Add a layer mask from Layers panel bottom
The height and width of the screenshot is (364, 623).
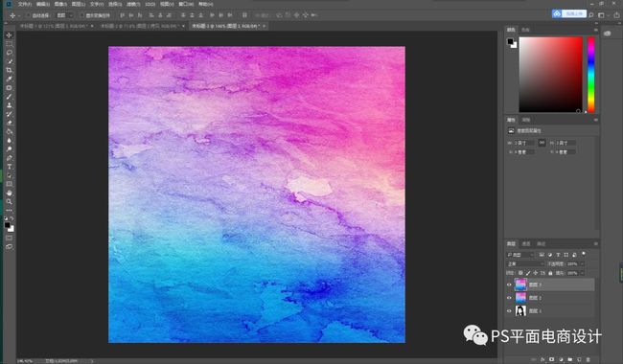(551, 359)
